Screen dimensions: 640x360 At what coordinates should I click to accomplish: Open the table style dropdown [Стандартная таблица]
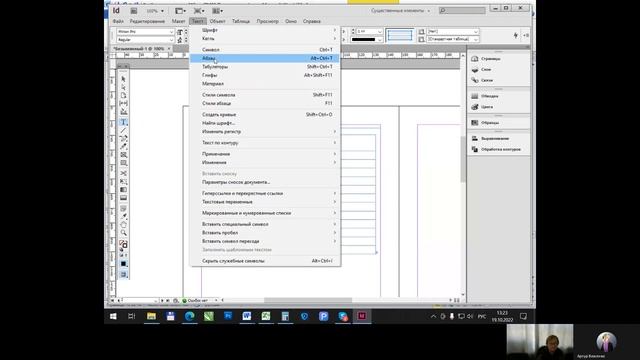pyautogui.click(x=453, y=39)
